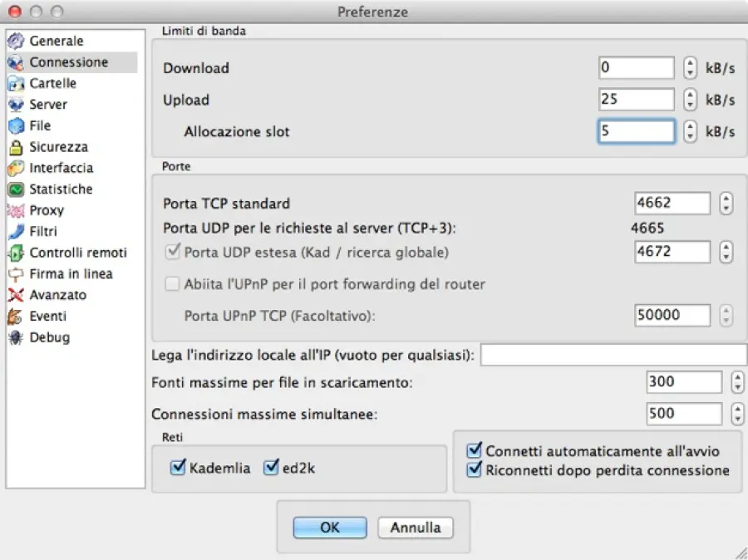
Task: Decrease the Upload limit using the stepper
Action: click(x=690, y=105)
